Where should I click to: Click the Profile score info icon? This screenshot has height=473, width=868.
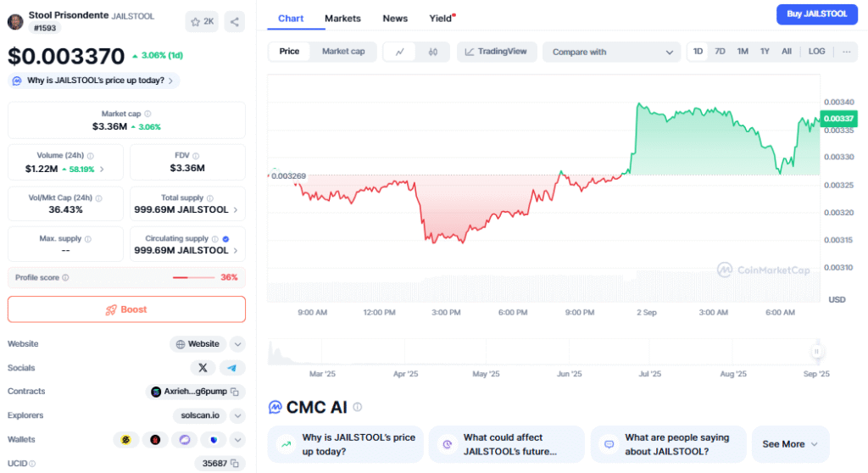click(65, 277)
